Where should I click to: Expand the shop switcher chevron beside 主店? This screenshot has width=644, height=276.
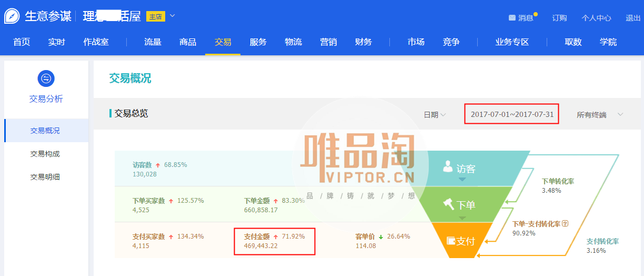click(x=172, y=16)
